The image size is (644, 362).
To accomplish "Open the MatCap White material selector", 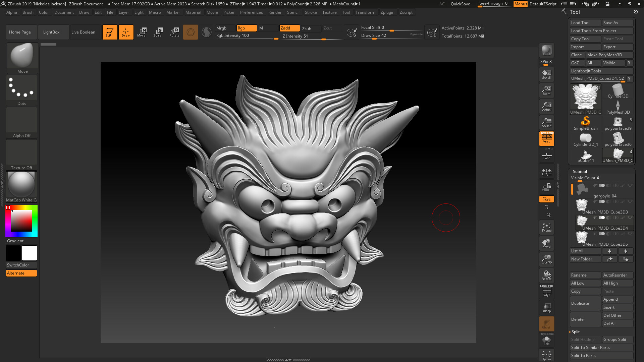I will tap(21, 187).
